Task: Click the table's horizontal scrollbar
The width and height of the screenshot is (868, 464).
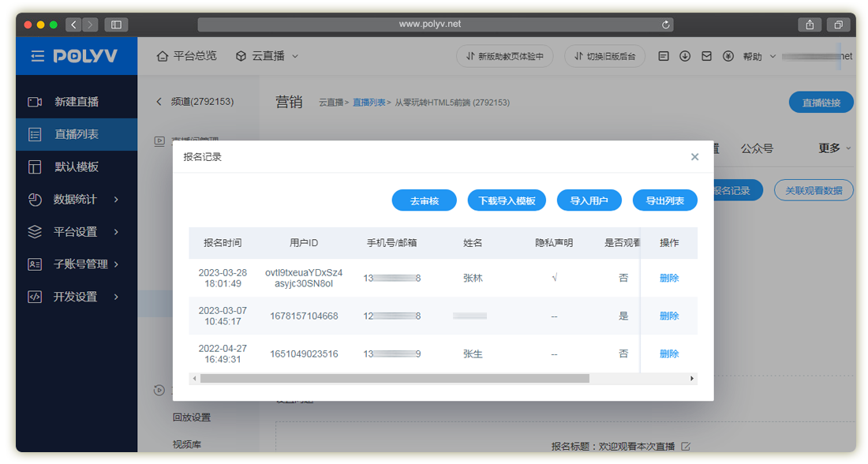Action: click(x=395, y=379)
